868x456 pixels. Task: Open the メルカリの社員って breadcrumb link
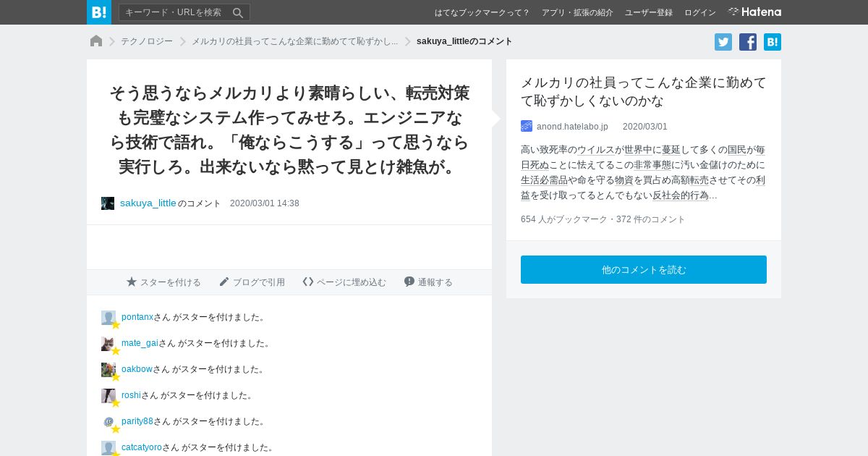click(294, 41)
